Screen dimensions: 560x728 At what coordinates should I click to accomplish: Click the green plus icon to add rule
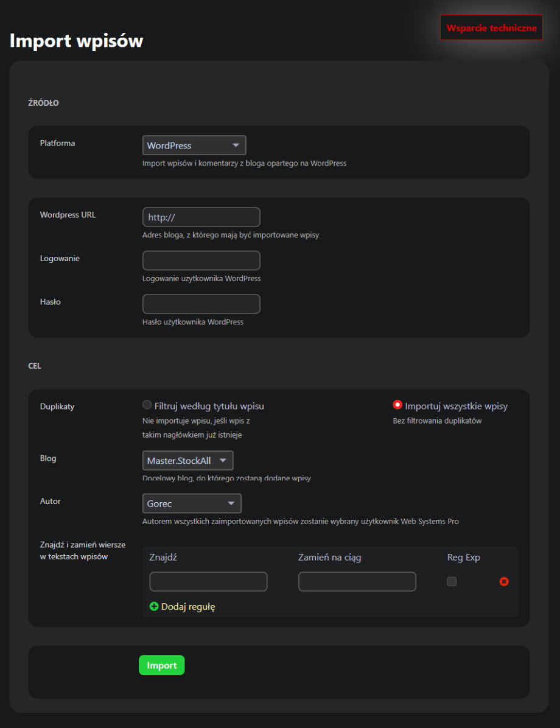[x=154, y=606]
